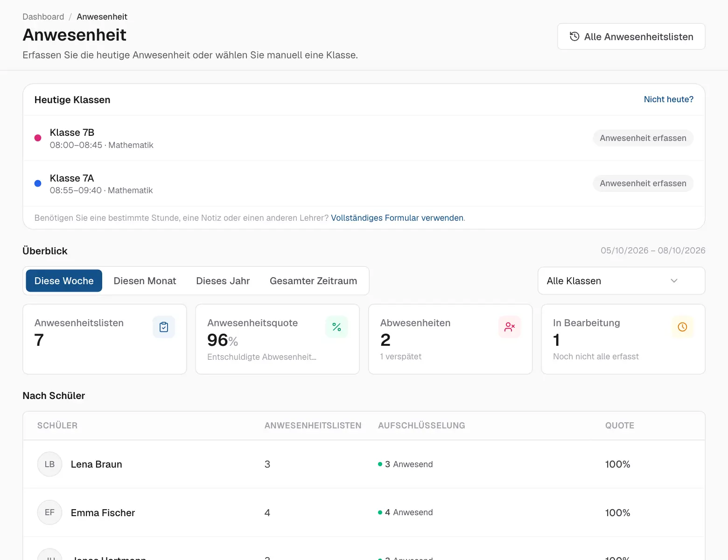Screen dimensions: 728x560
Task: Click the Klasse 7A class name
Action: (72, 178)
